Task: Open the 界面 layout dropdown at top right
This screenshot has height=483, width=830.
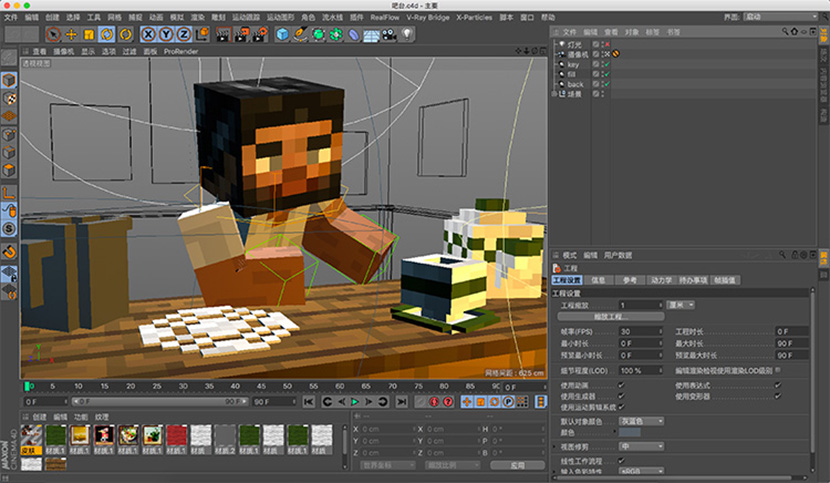Action: pyautogui.click(x=781, y=17)
